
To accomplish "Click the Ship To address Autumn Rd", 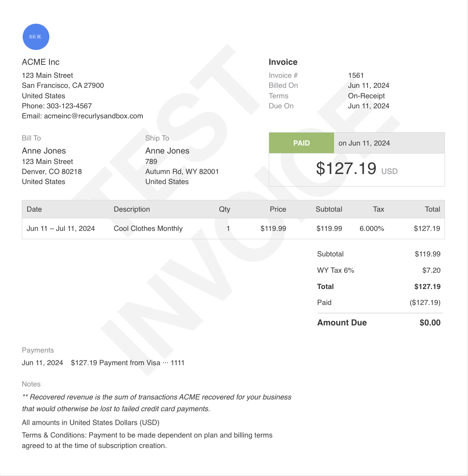I will tap(182, 171).
